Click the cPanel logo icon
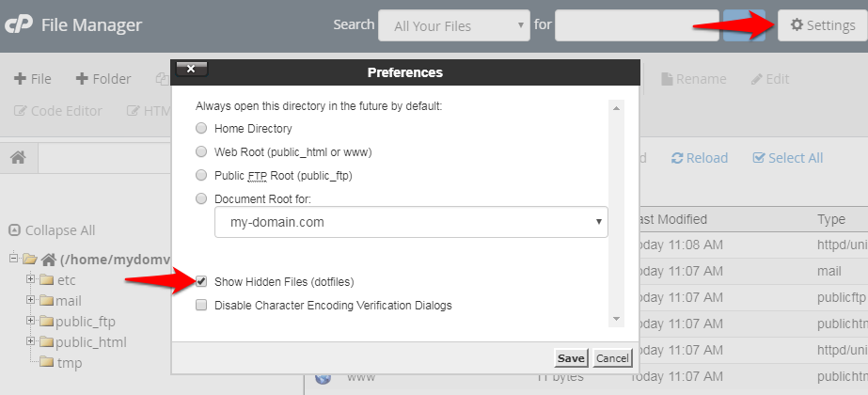The height and width of the screenshot is (395, 868). pos(19,25)
